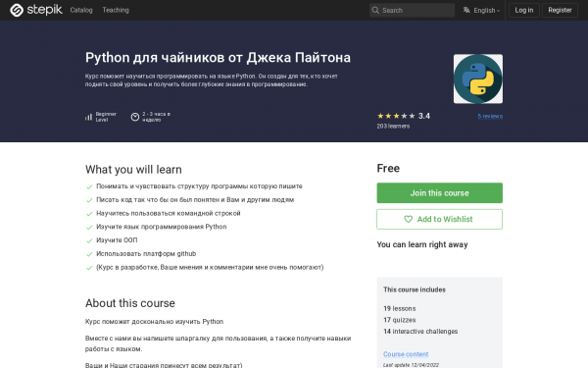Click the Python course logo thumbnail
The image size is (588, 368).
point(478,79)
